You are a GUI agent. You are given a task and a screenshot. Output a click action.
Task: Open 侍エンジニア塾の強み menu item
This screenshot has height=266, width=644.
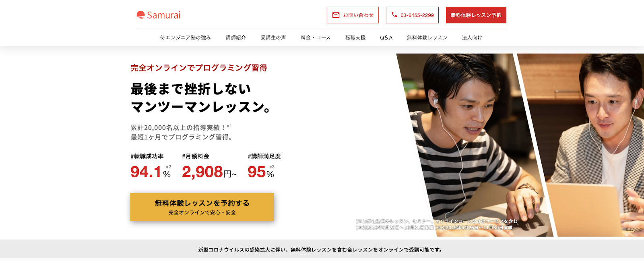tap(186, 37)
